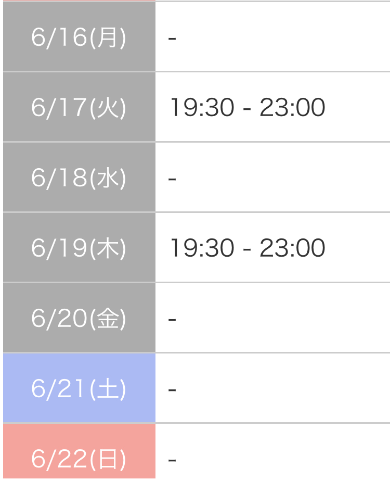Click the 土 kanji in the blue cell

[108, 389]
